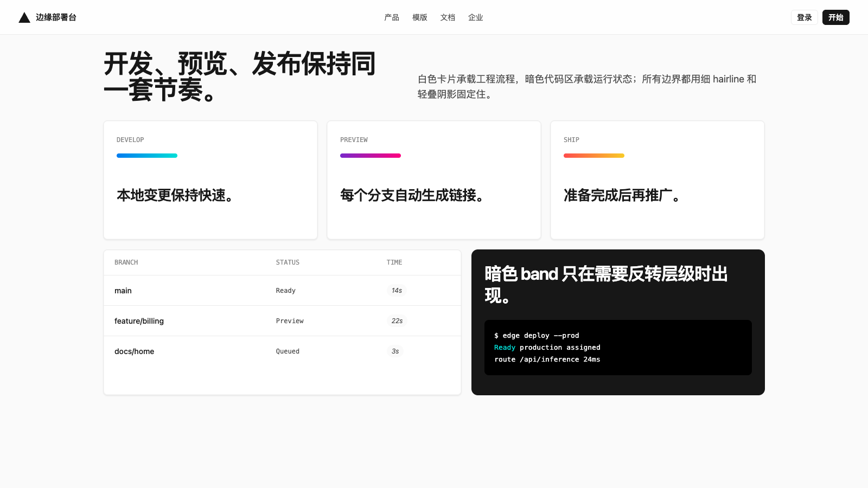This screenshot has height=488, width=868.
Task: Click the TIME column header
Action: coord(394,262)
